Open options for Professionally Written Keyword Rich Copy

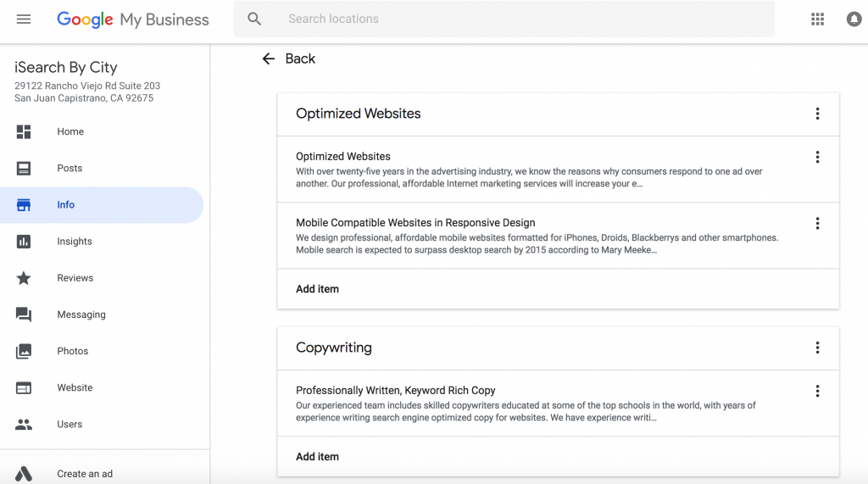817,391
